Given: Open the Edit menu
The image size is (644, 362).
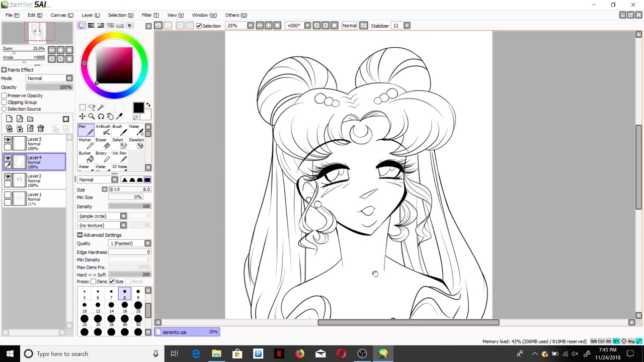Looking at the screenshot, I should 35,15.
